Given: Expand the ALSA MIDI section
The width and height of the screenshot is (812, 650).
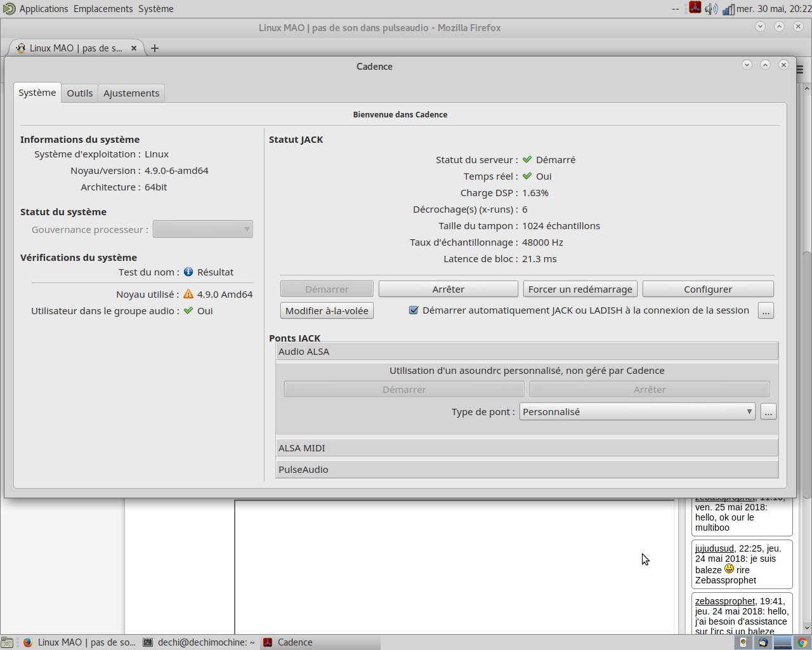Looking at the screenshot, I should click(527, 448).
